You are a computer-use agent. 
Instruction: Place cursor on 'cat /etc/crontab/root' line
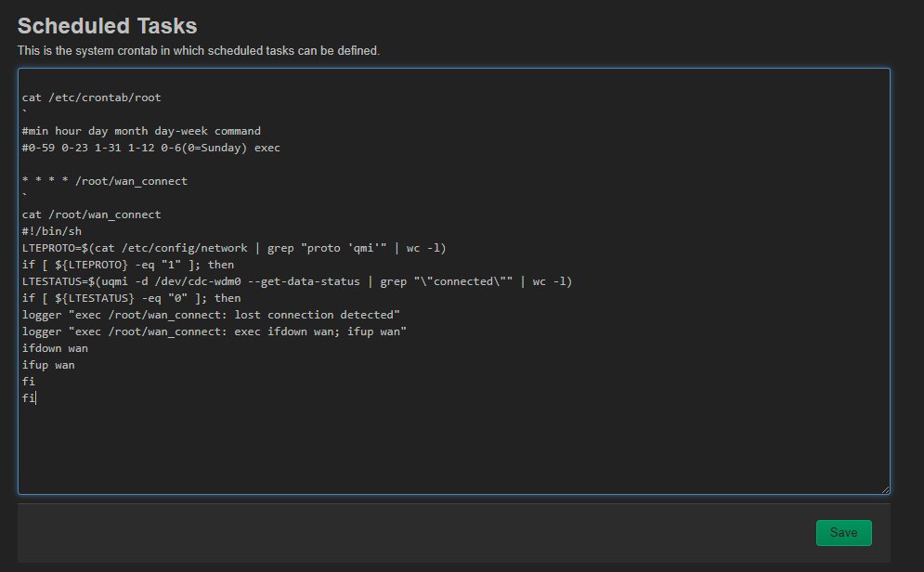[x=91, y=97]
